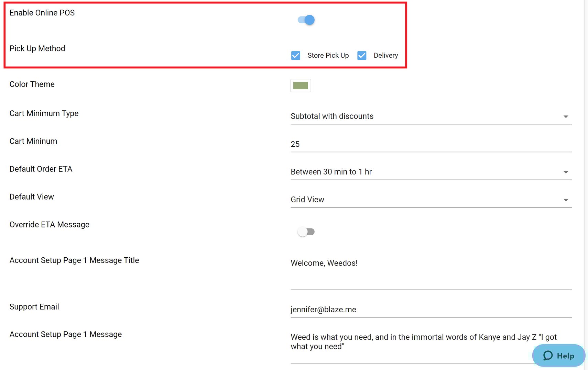The width and height of the screenshot is (588, 370).
Task: Expand the 'Between 30 min to 1 hr' dropdown
Action: point(426,172)
